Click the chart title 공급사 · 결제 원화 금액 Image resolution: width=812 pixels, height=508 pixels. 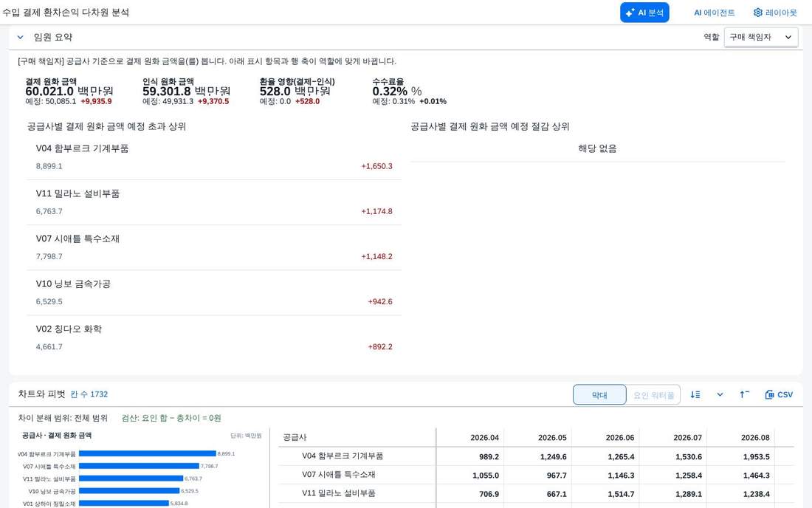56,436
